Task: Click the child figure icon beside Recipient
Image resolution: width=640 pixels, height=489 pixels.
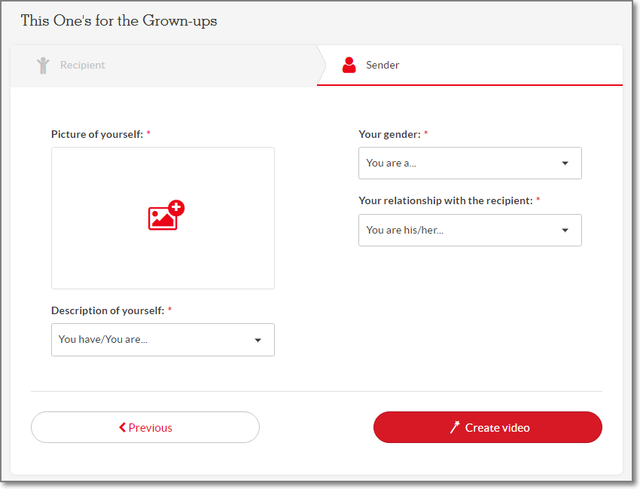Action: (x=43, y=66)
